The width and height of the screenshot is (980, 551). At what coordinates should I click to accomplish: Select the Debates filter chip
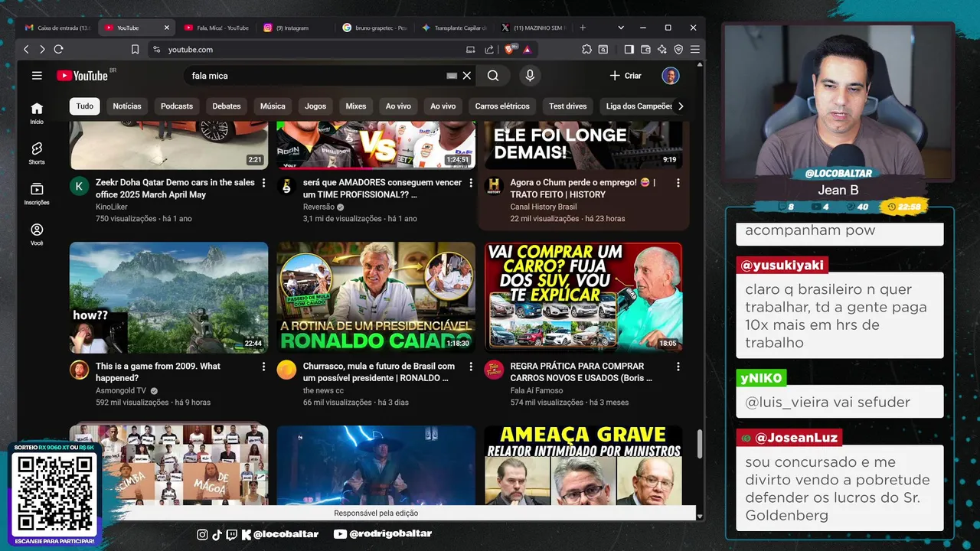coord(227,106)
